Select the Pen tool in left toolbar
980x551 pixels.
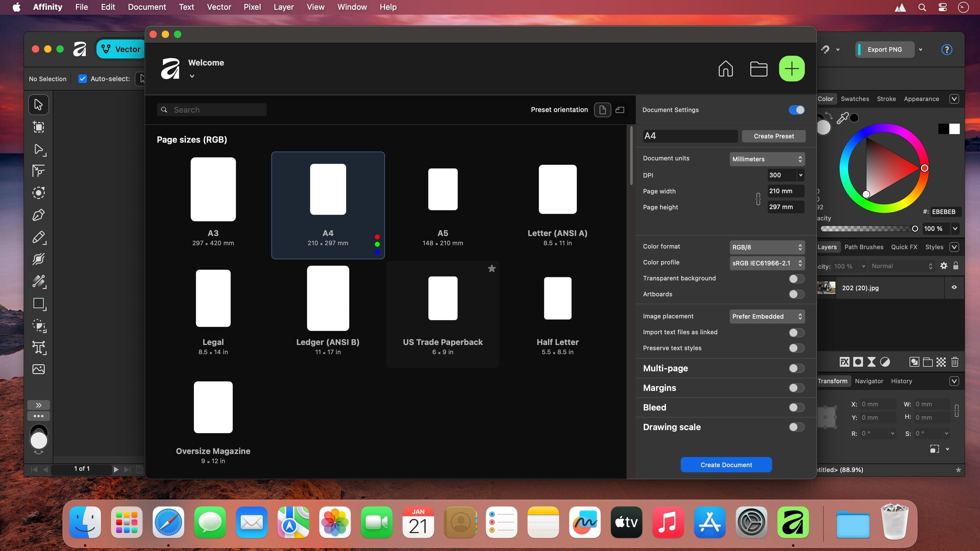[x=38, y=215]
